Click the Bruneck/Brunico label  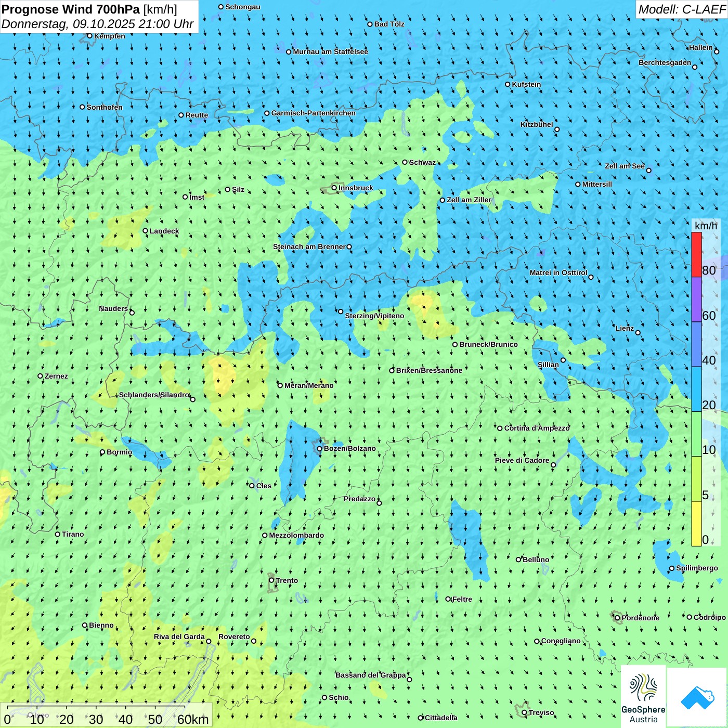[488, 344]
